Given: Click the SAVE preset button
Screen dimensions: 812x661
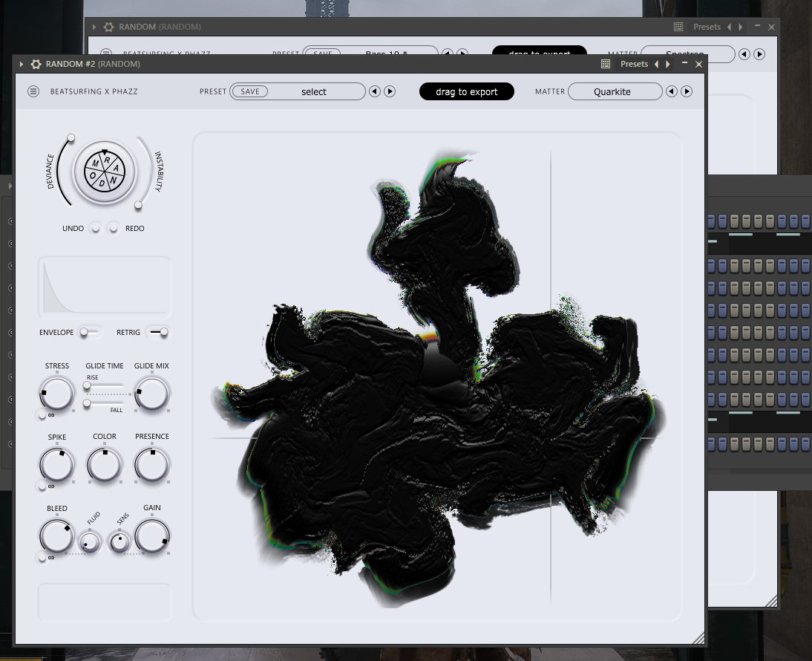Looking at the screenshot, I should (x=249, y=91).
